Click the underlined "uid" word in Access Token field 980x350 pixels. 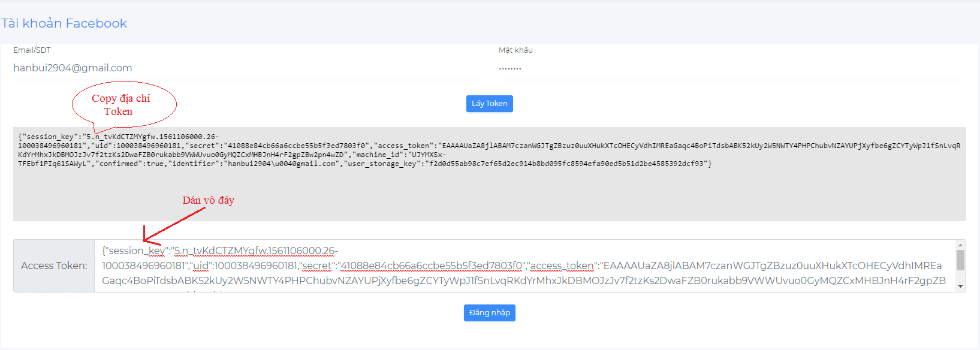(200, 265)
